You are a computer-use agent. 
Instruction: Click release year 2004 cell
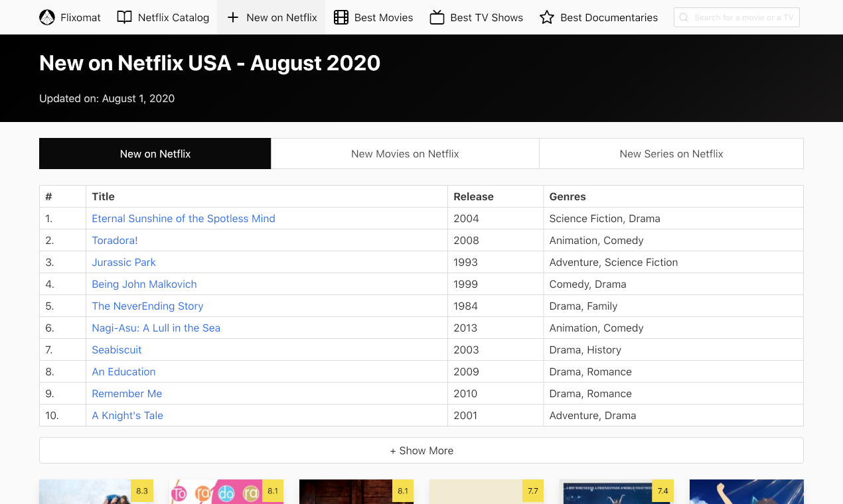pyautogui.click(x=495, y=218)
